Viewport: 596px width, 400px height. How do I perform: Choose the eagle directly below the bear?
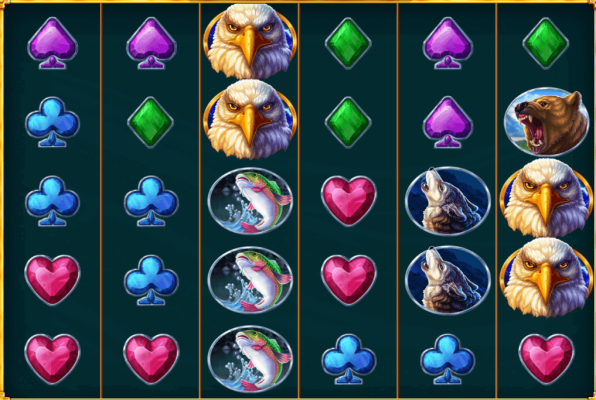click(x=546, y=198)
